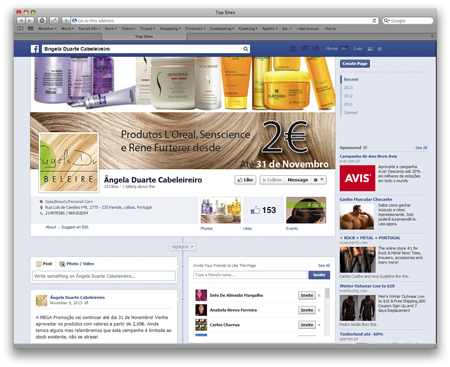Image resolution: width=450 pixels, height=367 pixels.
Task: Click the Write something on page text box
Action: pos(104,276)
